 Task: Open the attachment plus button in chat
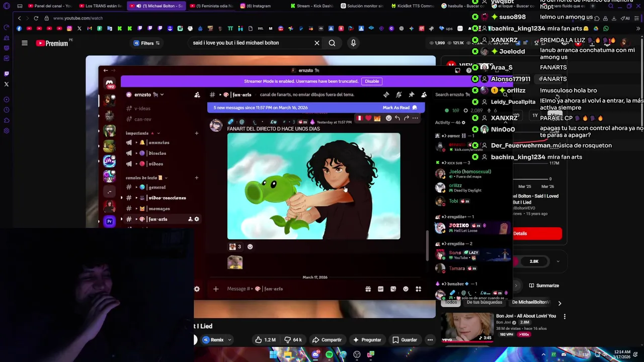coord(216,289)
